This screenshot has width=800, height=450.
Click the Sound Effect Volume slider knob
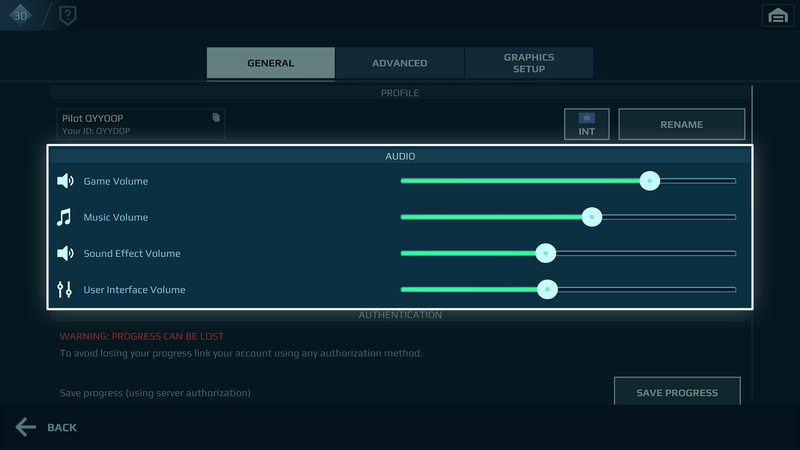point(545,253)
